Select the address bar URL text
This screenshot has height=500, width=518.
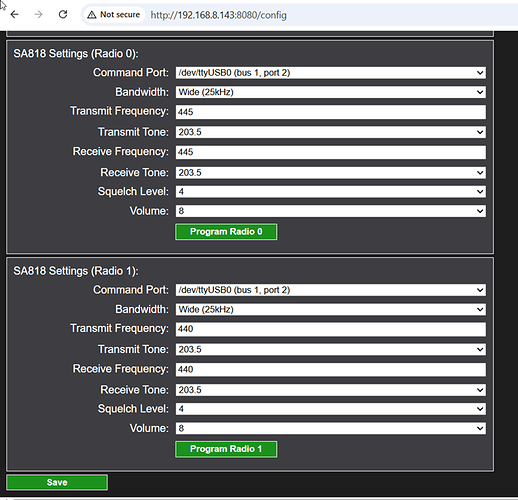coord(218,15)
